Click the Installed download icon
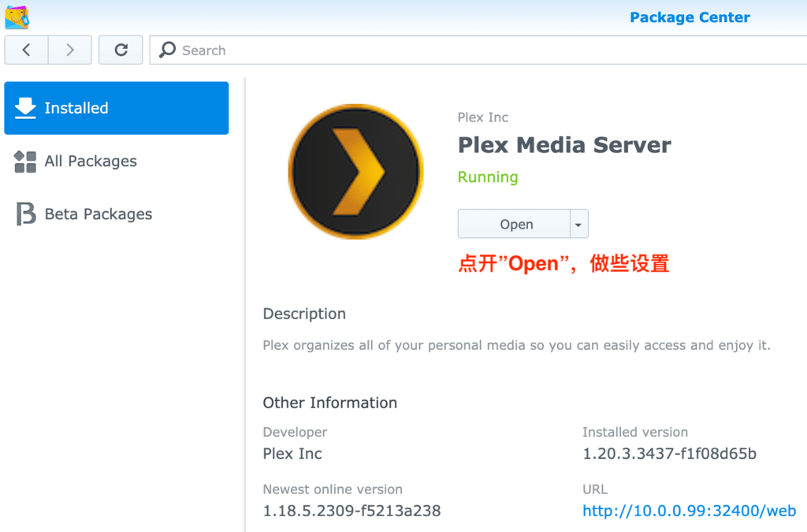Screen dimensions: 807x532 [25, 108]
